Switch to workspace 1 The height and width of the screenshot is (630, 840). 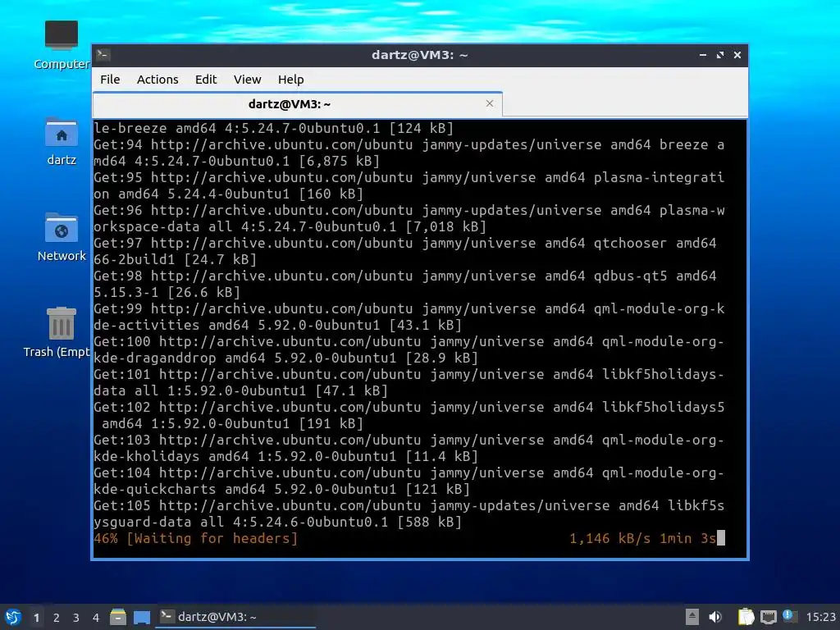(x=36, y=618)
